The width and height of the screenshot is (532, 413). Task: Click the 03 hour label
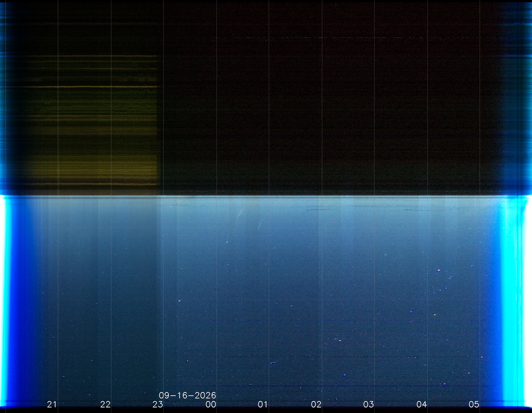368,404
